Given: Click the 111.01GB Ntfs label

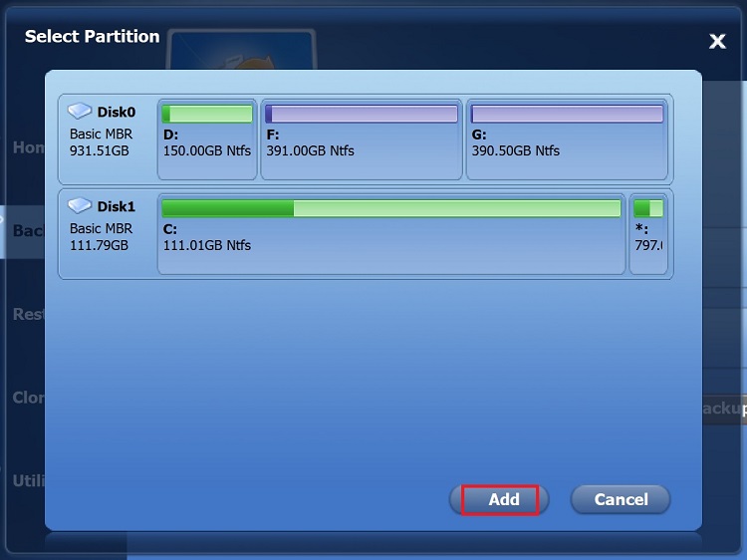Looking at the screenshot, I should click(x=207, y=245).
